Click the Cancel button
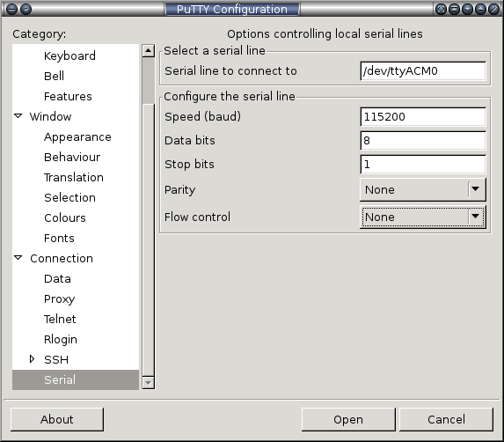The height and width of the screenshot is (442, 504). (x=446, y=419)
